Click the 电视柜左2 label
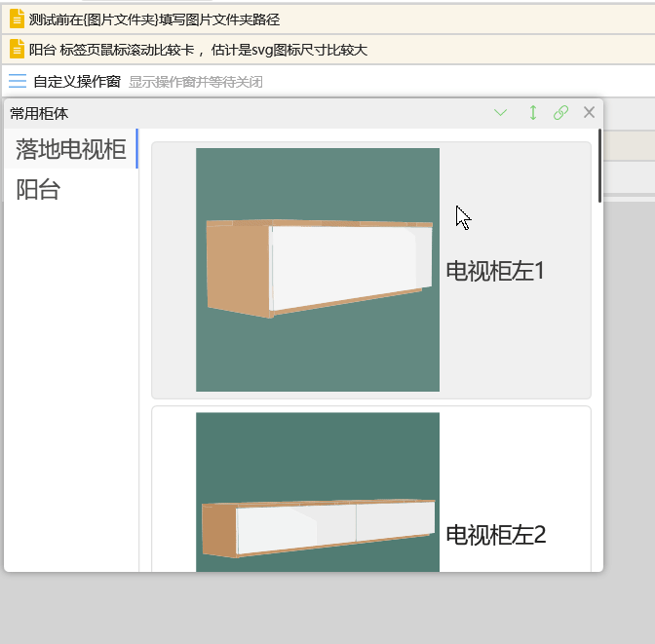Screen dimensions: 655x644 click(x=496, y=535)
